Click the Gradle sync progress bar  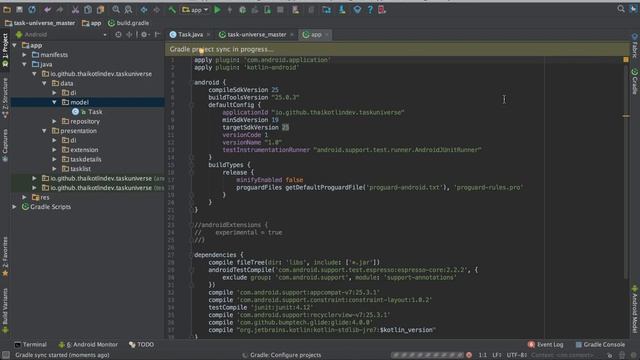pos(427,355)
